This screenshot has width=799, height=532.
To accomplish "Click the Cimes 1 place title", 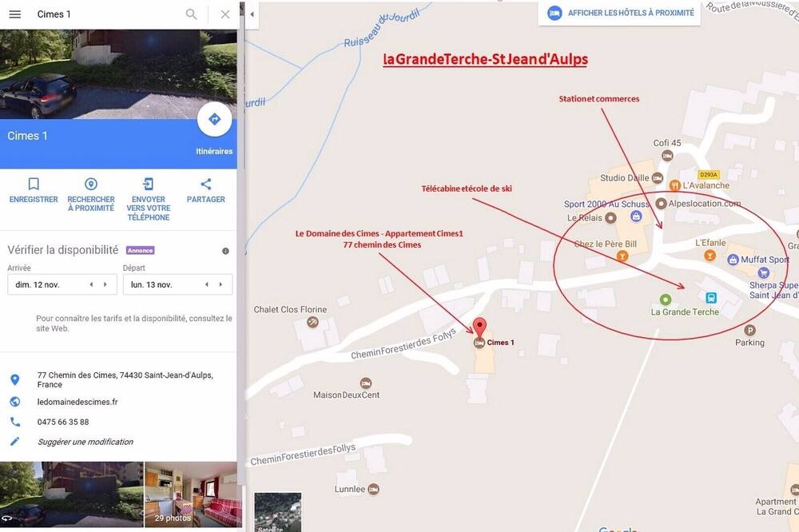I will [x=27, y=136].
